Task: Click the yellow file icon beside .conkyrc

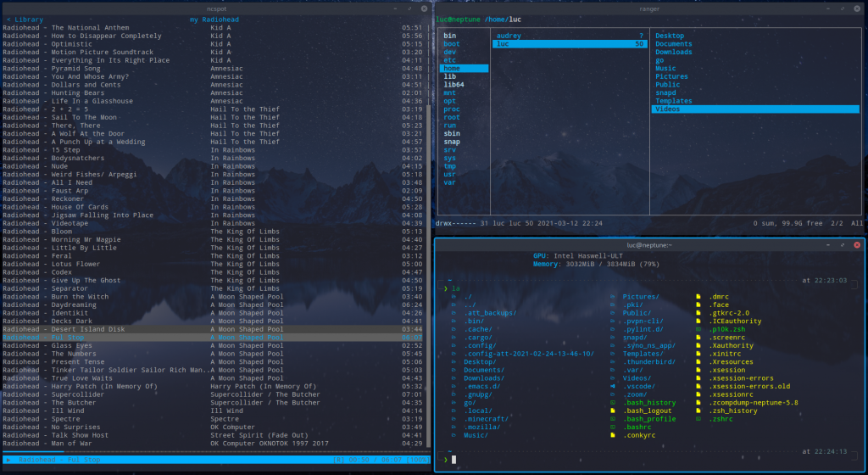Action: (x=613, y=435)
